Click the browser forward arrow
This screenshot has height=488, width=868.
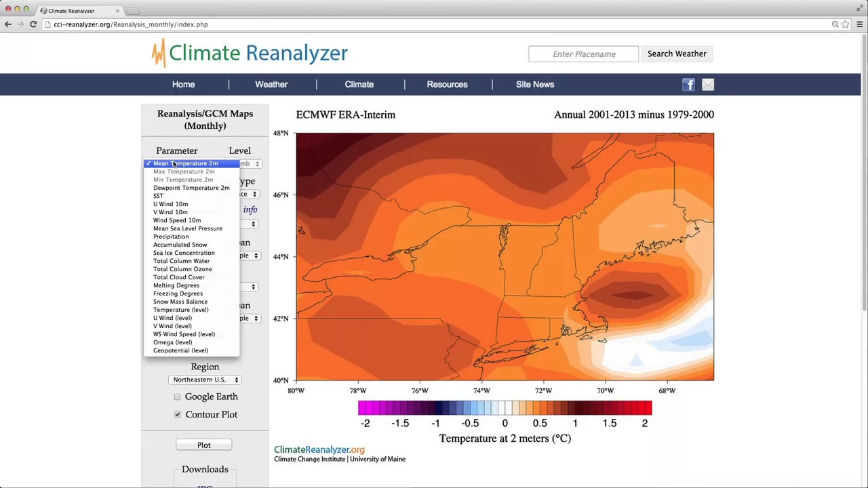tap(20, 24)
